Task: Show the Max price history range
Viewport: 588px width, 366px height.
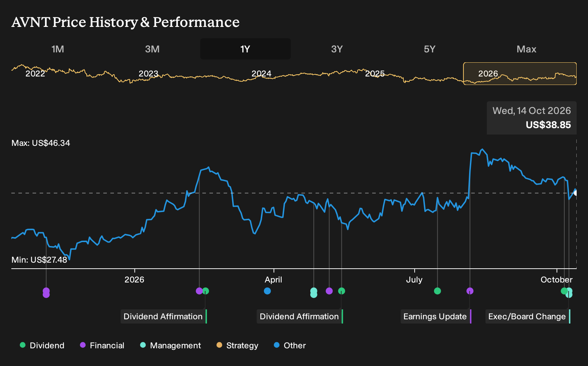Action: pos(526,49)
